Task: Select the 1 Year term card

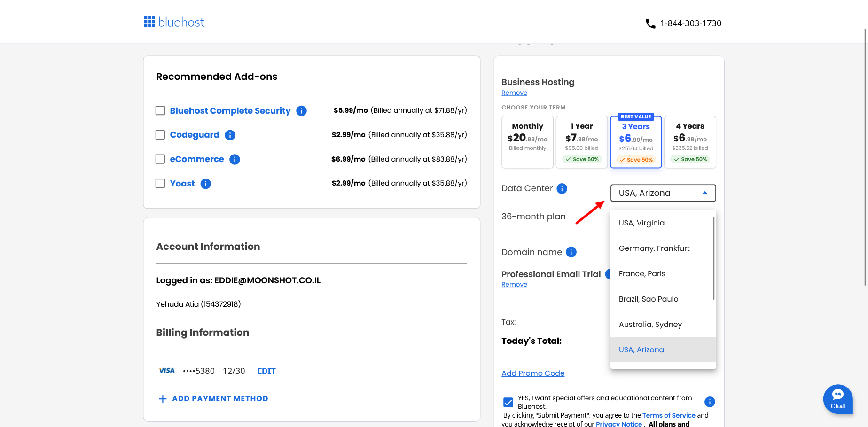Action: click(x=582, y=142)
